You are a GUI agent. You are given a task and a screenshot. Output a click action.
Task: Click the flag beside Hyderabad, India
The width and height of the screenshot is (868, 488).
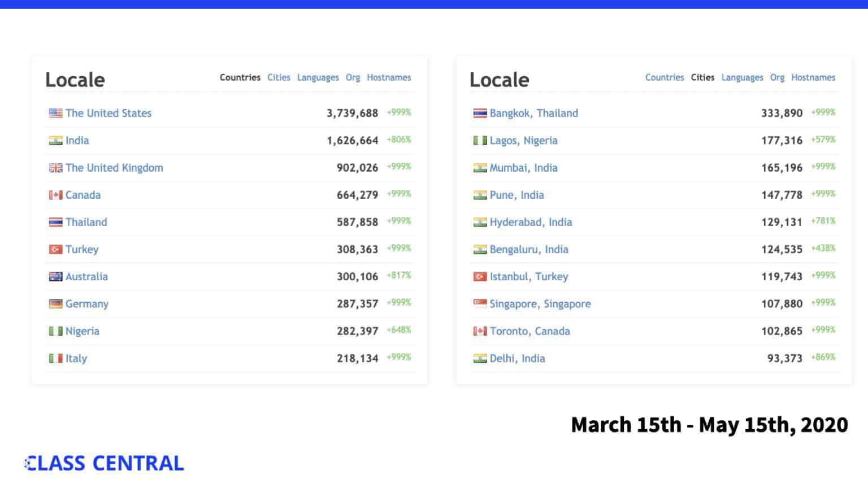480,222
